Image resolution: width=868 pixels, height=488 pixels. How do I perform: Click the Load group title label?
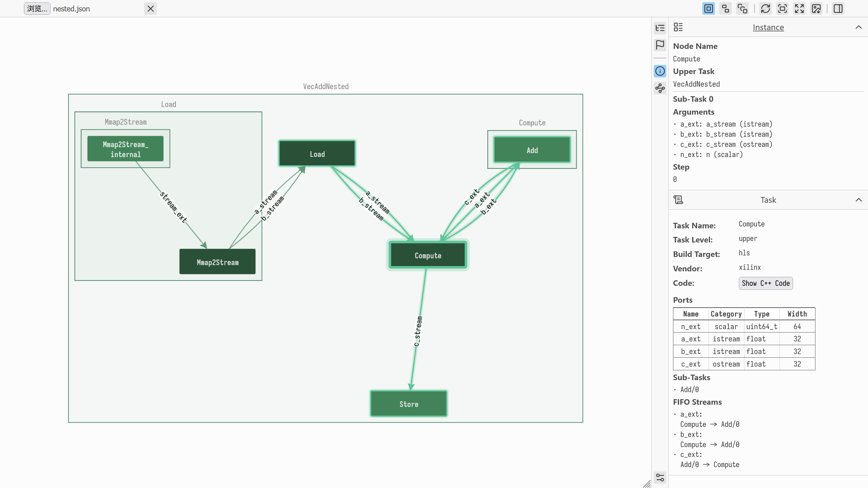click(168, 104)
